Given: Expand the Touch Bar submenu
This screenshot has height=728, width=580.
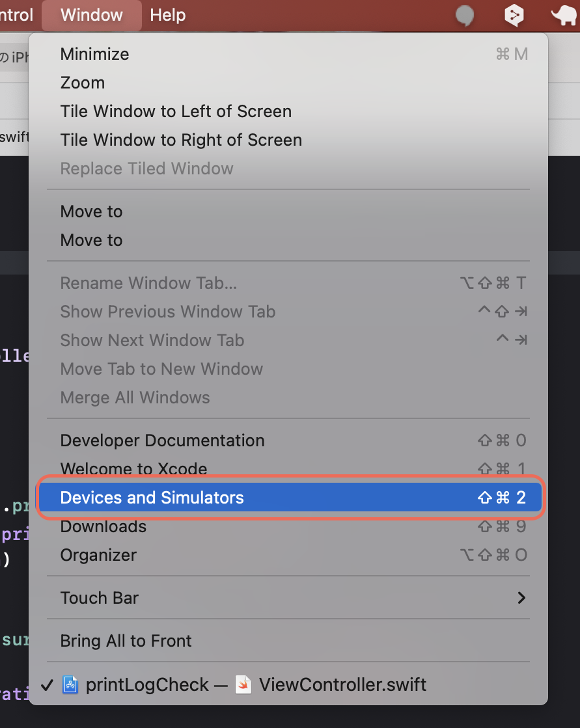Looking at the screenshot, I should (99, 597).
